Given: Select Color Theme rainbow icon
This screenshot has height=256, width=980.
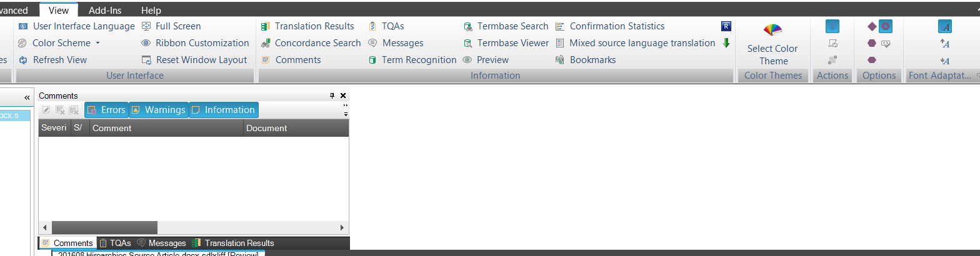Looking at the screenshot, I should tap(773, 31).
